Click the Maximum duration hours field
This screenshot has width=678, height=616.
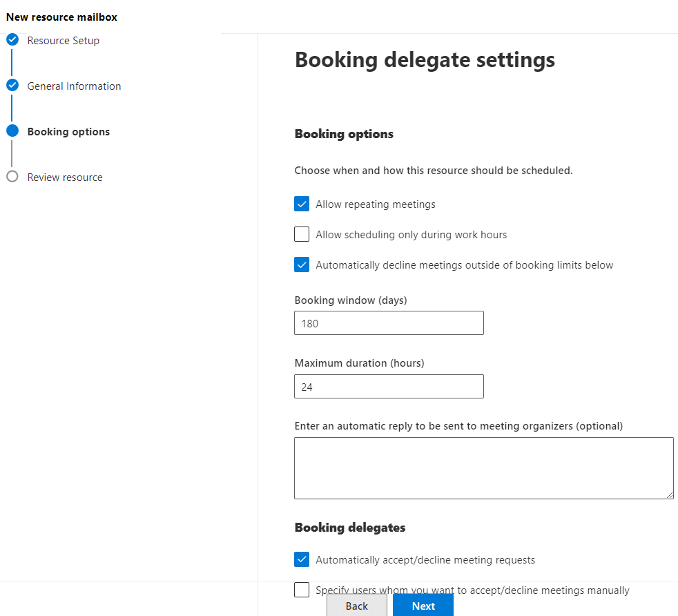coord(389,387)
